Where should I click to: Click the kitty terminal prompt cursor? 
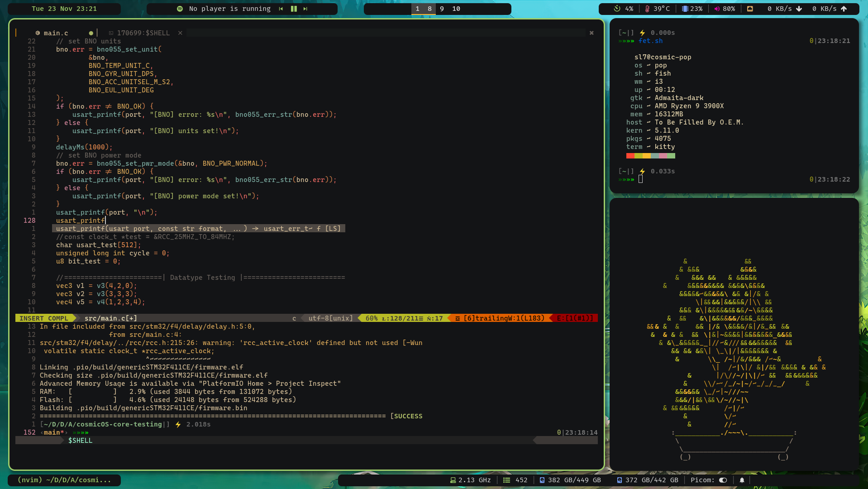pyautogui.click(x=640, y=179)
